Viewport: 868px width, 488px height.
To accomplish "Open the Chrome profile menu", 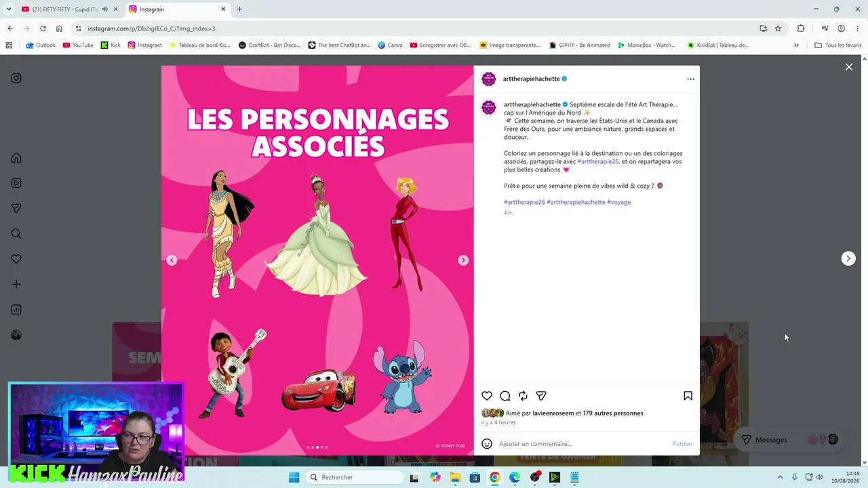I will [x=841, y=28].
